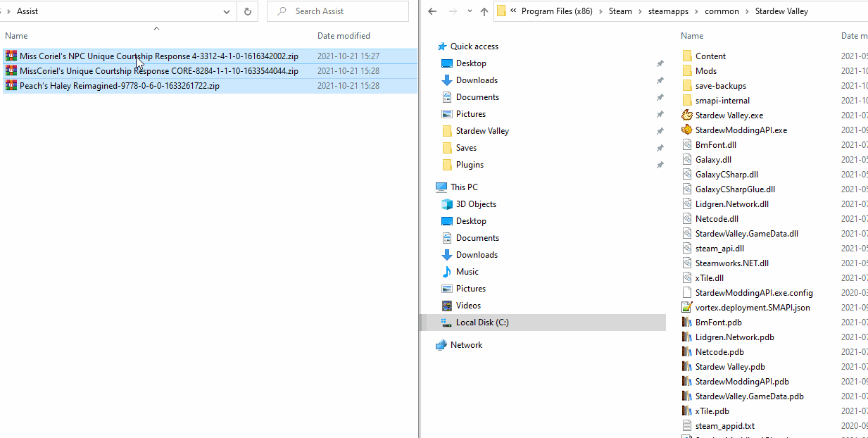The width and height of the screenshot is (868, 438).
Task: Select This PC in the navigation pane
Action: click(x=464, y=187)
